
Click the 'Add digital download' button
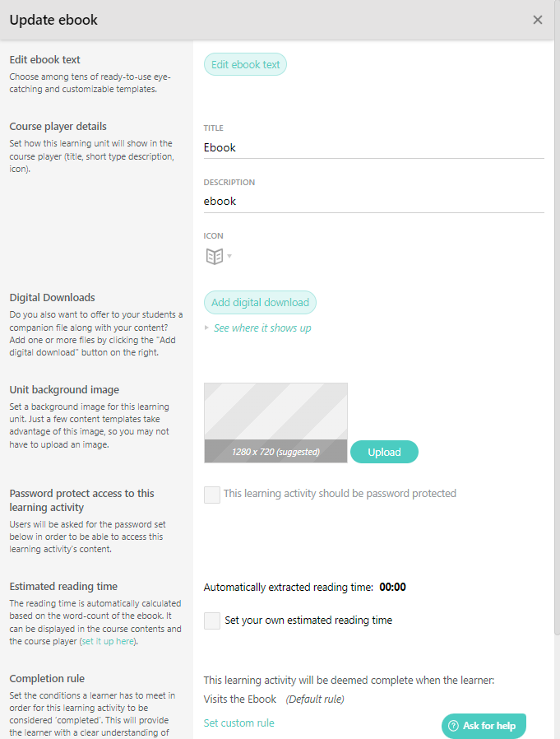pos(260,302)
